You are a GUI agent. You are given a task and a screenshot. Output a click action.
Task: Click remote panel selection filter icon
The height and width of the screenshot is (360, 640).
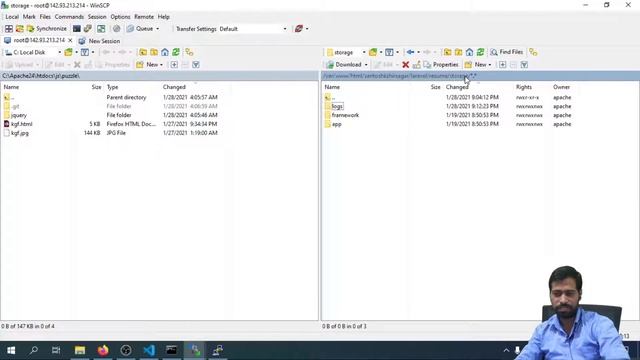point(524,64)
